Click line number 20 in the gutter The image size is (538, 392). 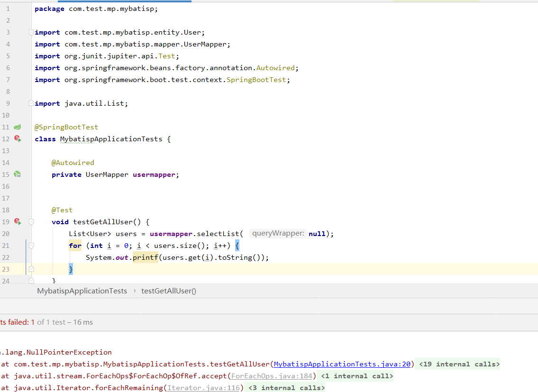pyautogui.click(x=6, y=234)
